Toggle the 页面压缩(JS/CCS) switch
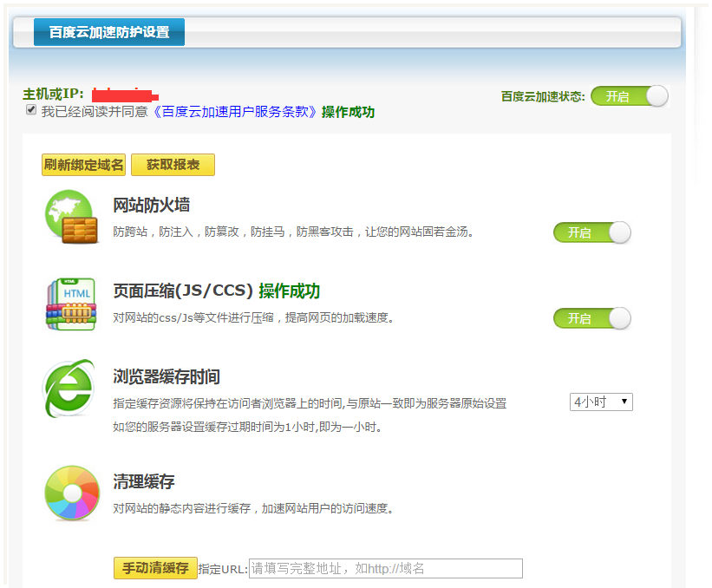The height and width of the screenshot is (588, 712). [592, 318]
